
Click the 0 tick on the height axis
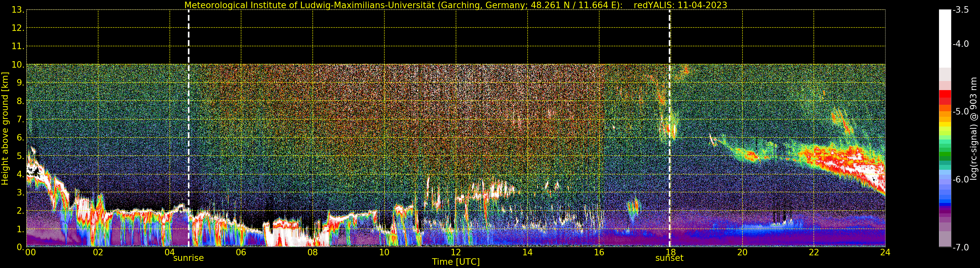(x=20, y=247)
